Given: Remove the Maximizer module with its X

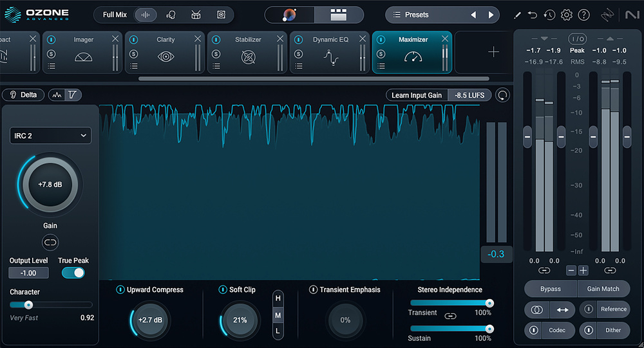Looking at the screenshot, I should pos(445,39).
